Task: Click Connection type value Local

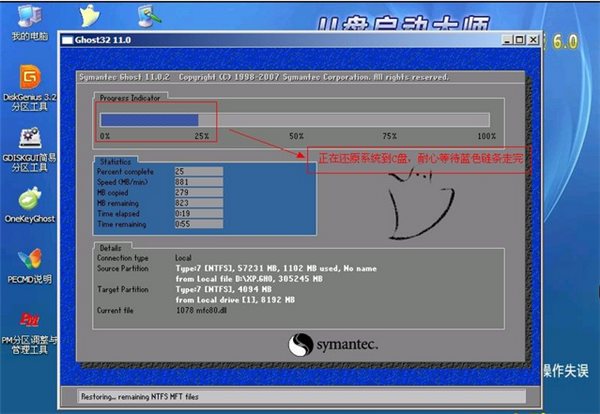Action: tap(183, 258)
